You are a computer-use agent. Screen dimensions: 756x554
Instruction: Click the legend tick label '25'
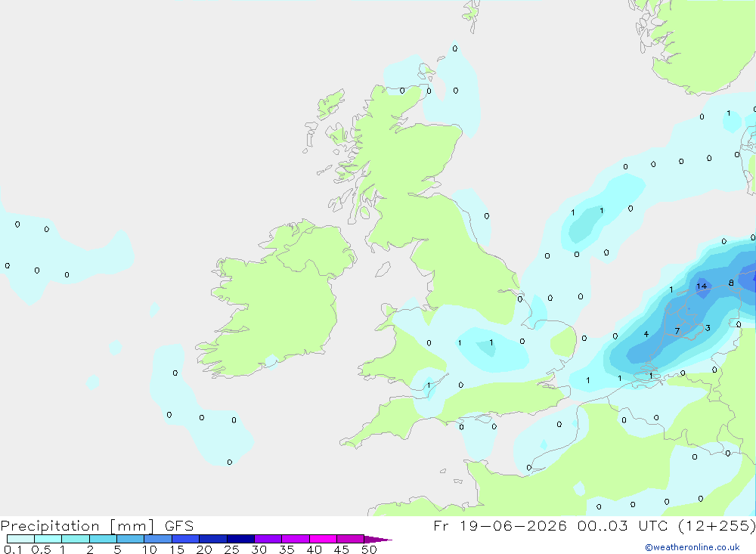231,549
